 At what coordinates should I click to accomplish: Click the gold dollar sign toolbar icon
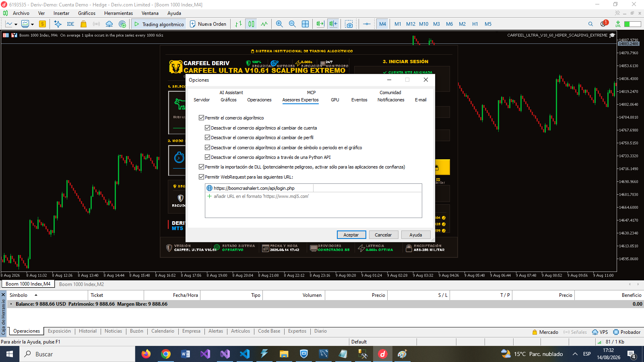point(42,24)
